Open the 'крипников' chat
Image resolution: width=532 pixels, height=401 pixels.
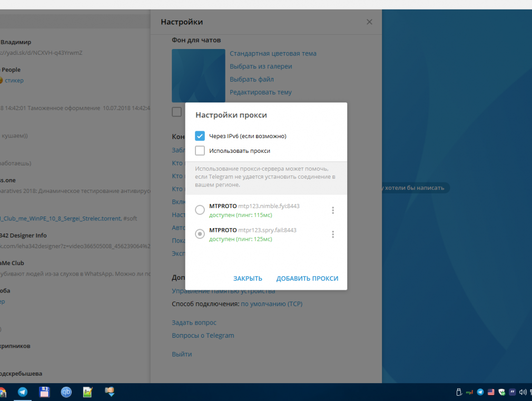(x=75, y=351)
